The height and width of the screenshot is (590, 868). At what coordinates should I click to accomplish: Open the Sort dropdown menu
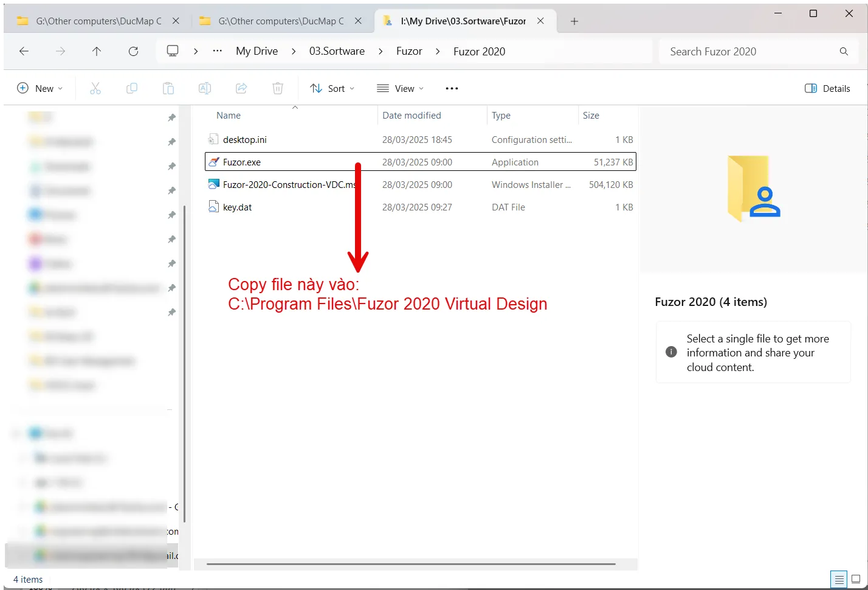pos(332,89)
